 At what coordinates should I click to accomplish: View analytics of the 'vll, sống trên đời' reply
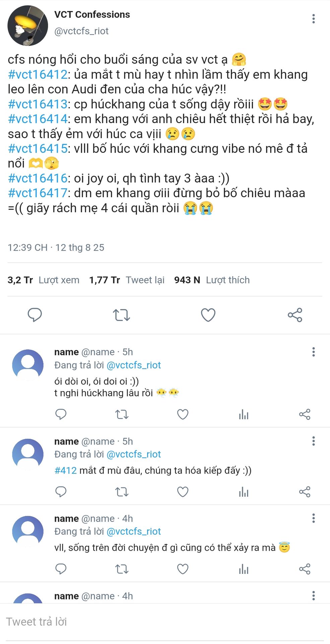[x=244, y=569]
